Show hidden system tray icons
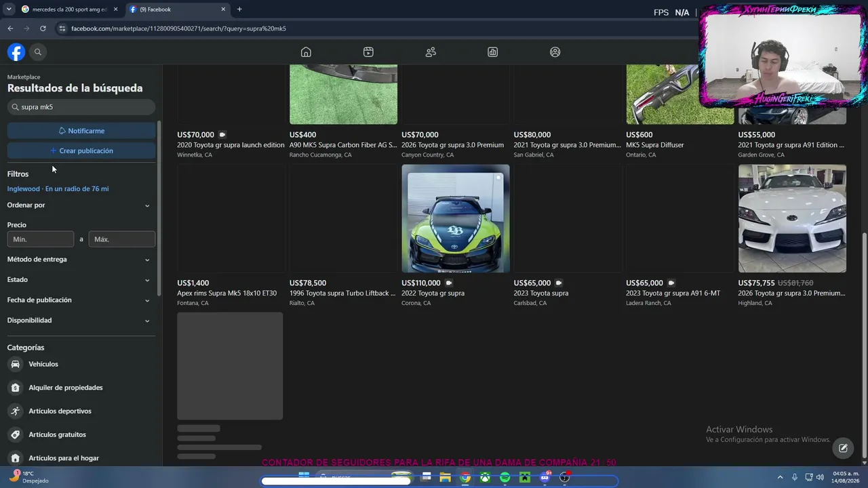 pyautogui.click(x=780, y=477)
